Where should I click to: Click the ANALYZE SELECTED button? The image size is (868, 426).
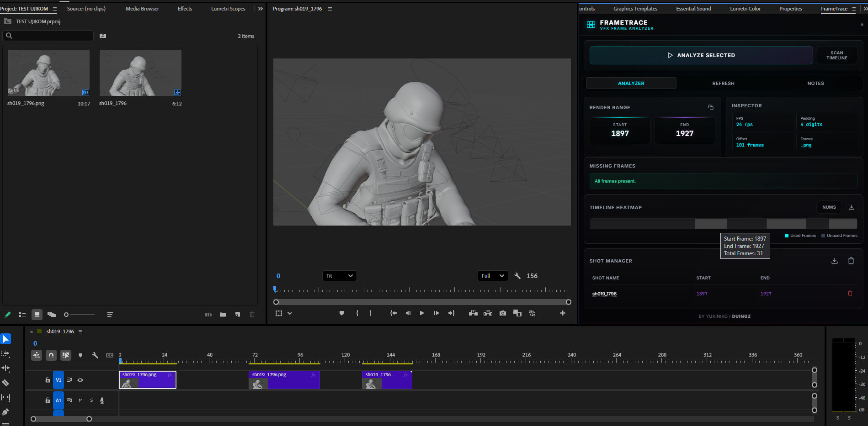pyautogui.click(x=701, y=55)
